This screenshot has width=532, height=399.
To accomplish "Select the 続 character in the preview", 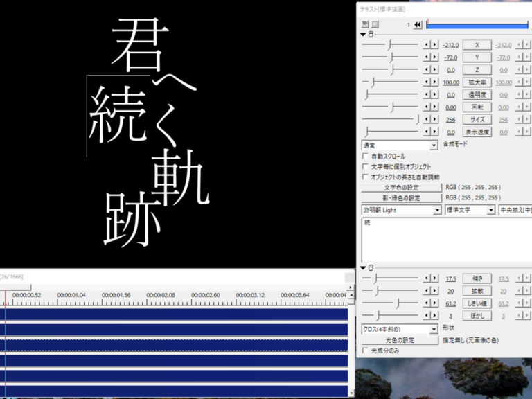I will tap(118, 114).
